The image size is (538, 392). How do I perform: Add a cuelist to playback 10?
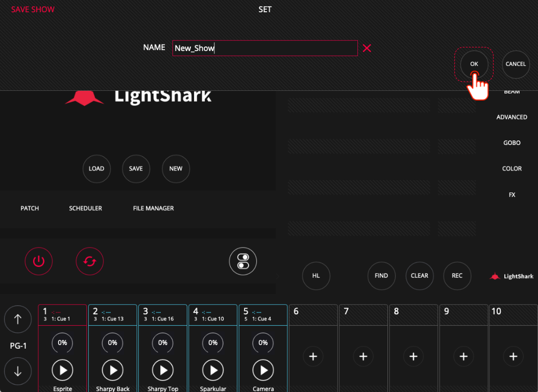click(513, 357)
